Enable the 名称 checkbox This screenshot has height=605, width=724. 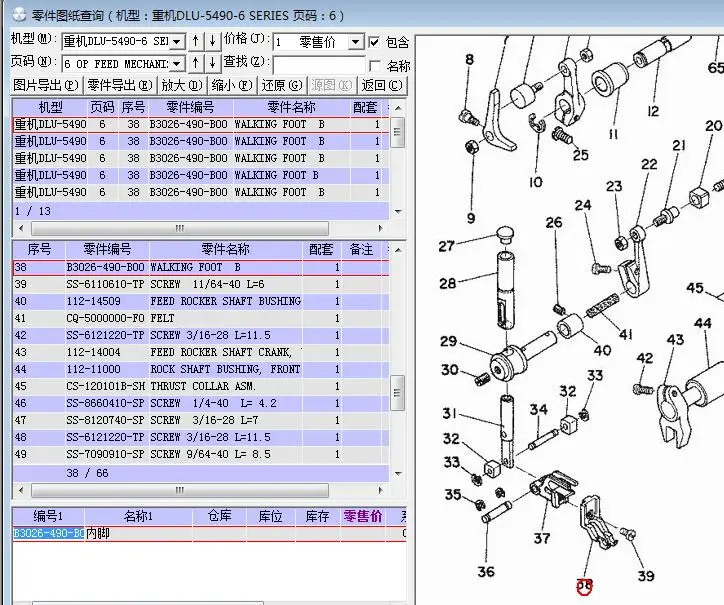pos(374,66)
